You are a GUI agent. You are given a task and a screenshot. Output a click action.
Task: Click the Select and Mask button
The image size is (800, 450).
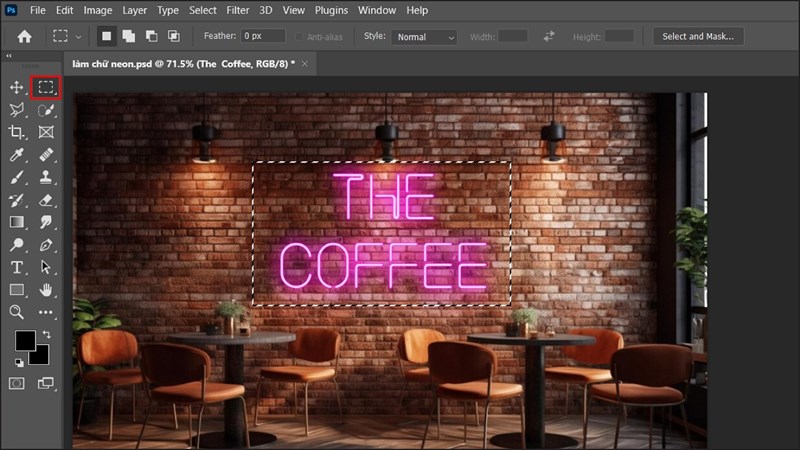click(x=698, y=36)
